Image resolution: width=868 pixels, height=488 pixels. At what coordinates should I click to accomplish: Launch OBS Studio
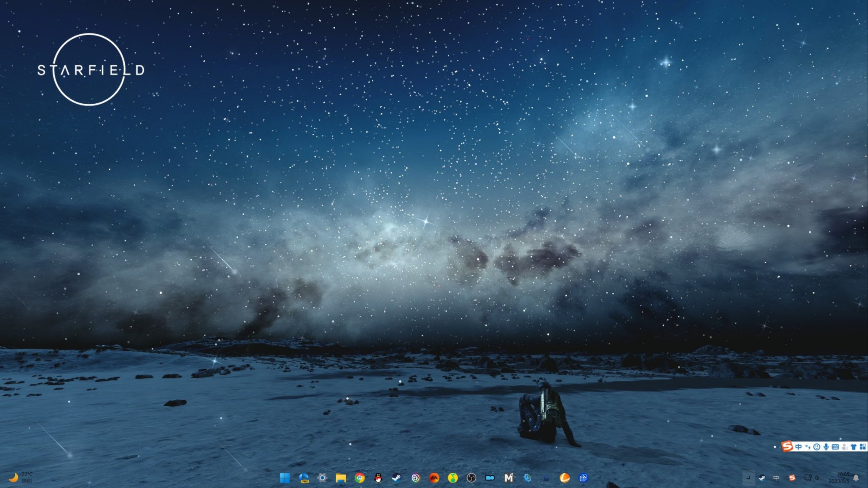(x=471, y=478)
